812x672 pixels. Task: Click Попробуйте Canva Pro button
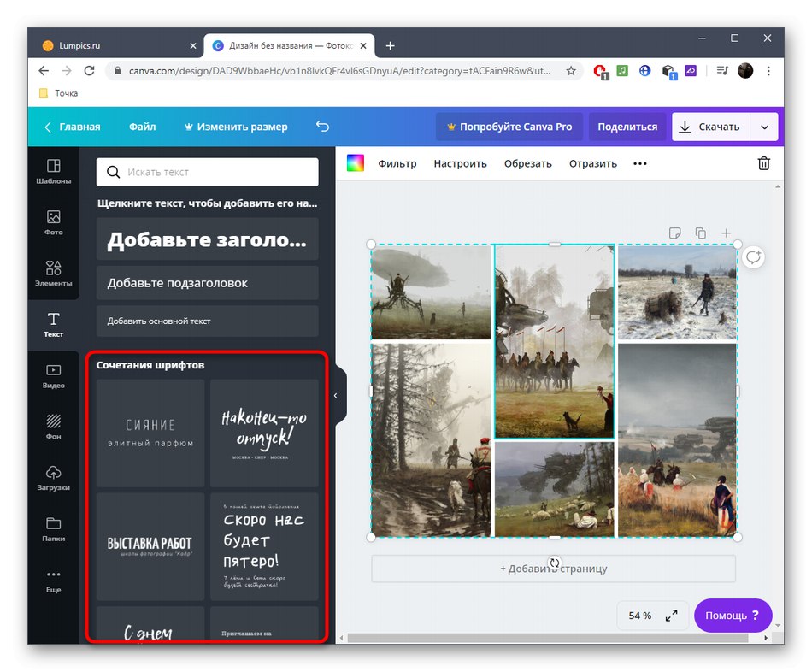tap(509, 127)
